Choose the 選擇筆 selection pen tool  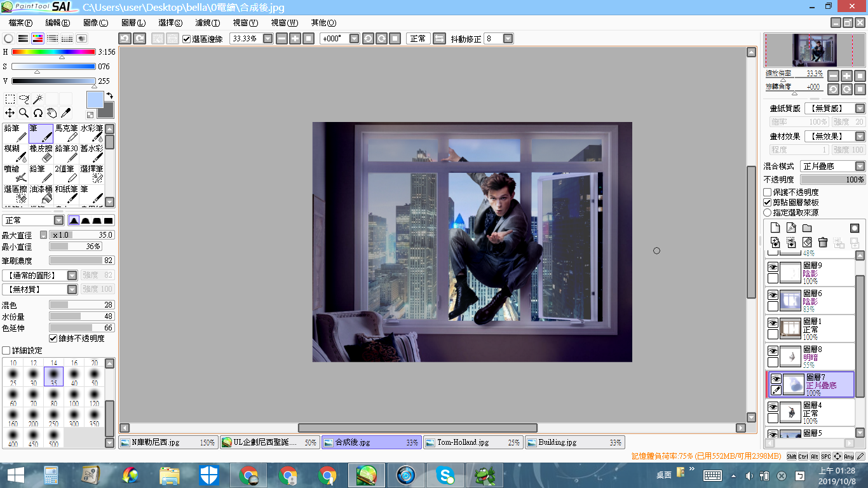tap(92, 173)
